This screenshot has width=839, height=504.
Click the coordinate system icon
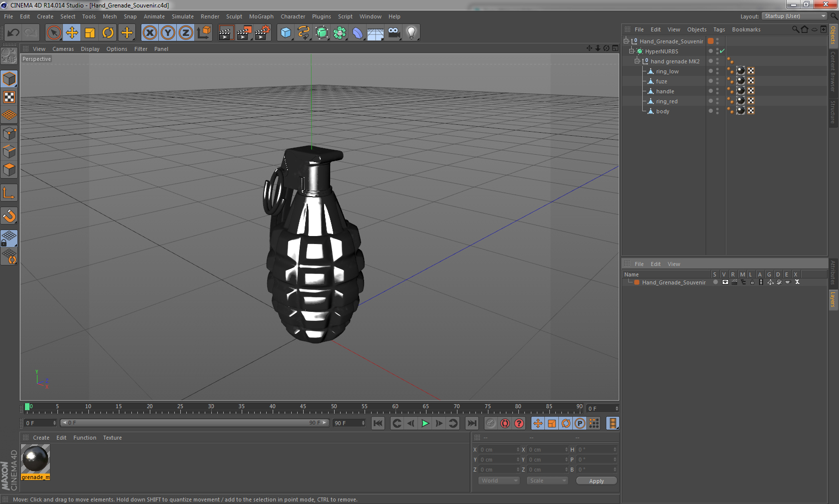click(x=204, y=33)
